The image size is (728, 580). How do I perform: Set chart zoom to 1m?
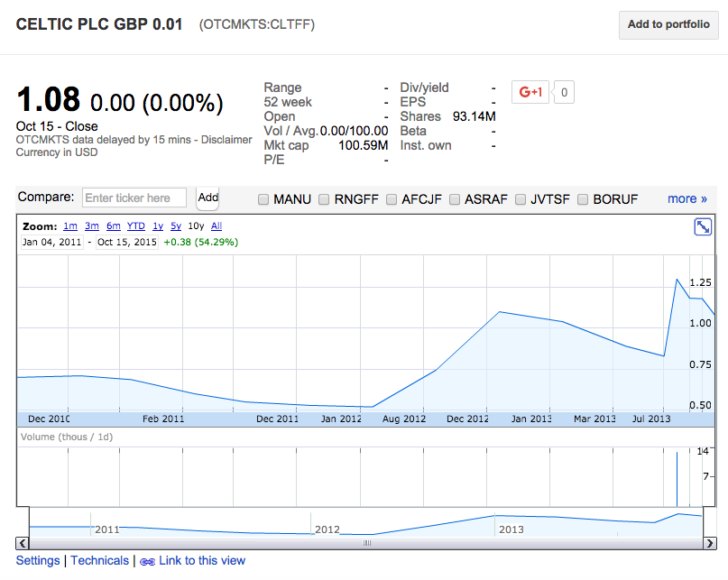70,226
